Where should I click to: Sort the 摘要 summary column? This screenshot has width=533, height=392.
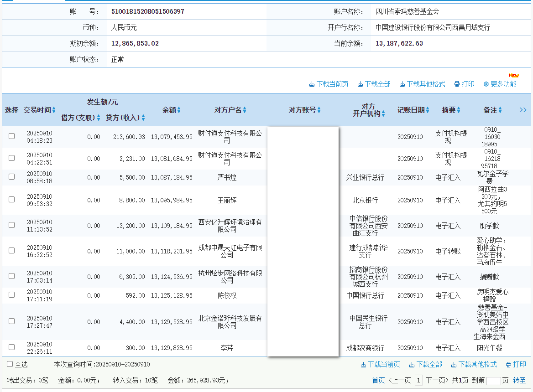pos(459,110)
